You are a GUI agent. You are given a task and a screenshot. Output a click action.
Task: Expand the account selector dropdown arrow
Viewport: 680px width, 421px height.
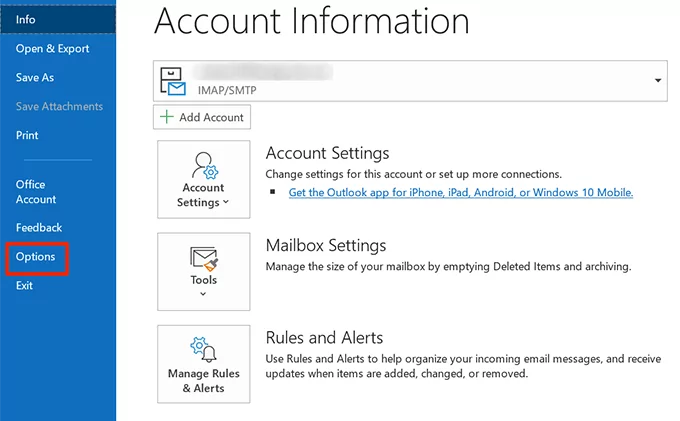657,80
